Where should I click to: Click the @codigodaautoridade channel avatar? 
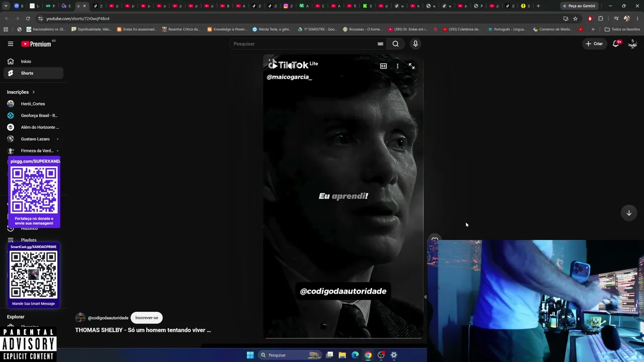[x=80, y=318]
